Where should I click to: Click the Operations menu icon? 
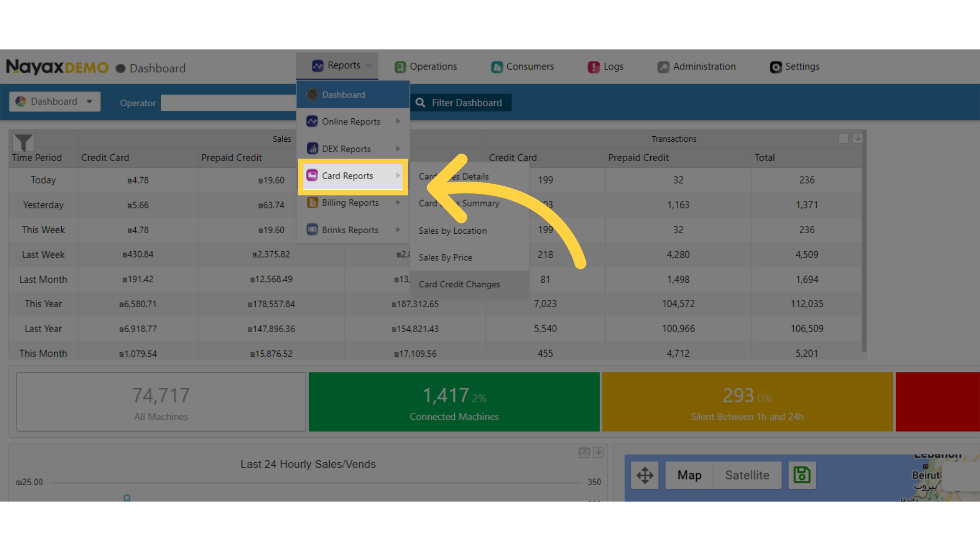[x=400, y=67]
